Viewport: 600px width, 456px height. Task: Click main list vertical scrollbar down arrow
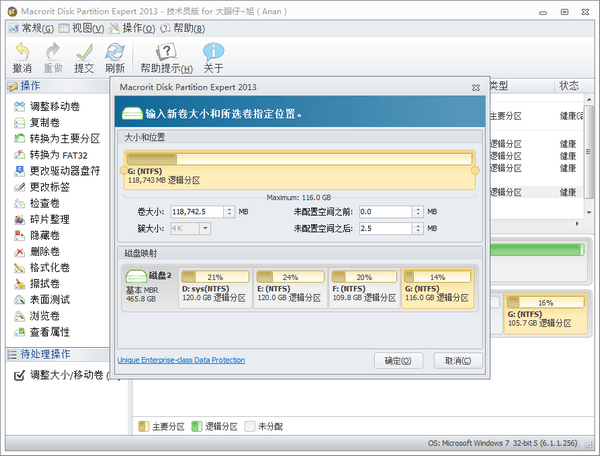click(x=589, y=212)
